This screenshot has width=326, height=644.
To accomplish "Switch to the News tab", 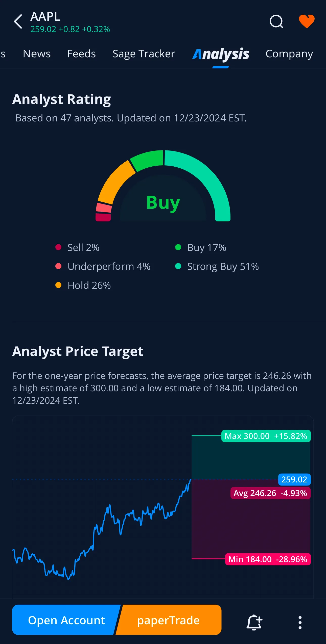I will coord(37,54).
